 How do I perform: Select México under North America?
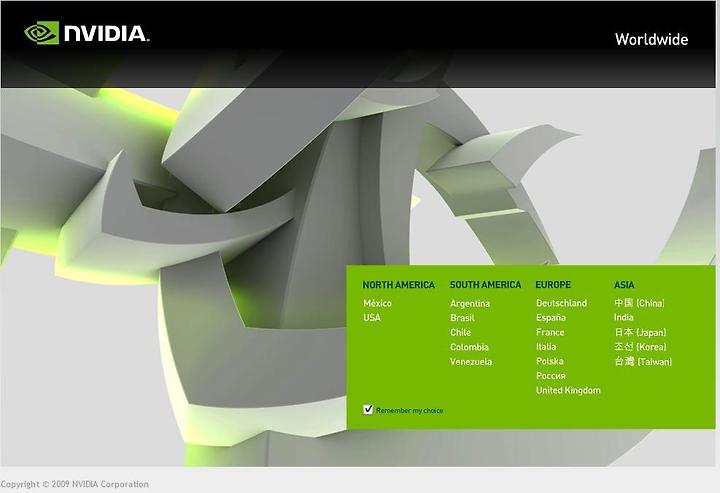[x=377, y=303]
